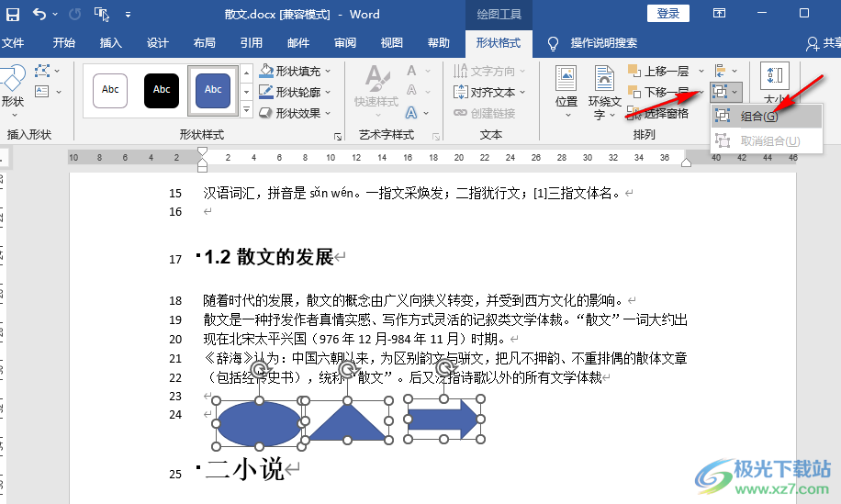
Task: Open the 位置 position menu
Action: point(566,93)
